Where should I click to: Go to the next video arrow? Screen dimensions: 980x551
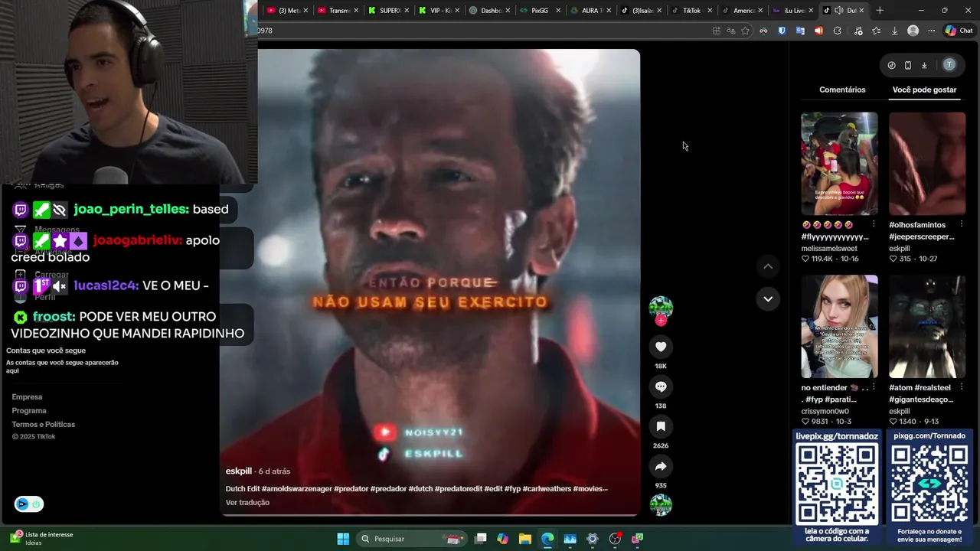(x=768, y=298)
